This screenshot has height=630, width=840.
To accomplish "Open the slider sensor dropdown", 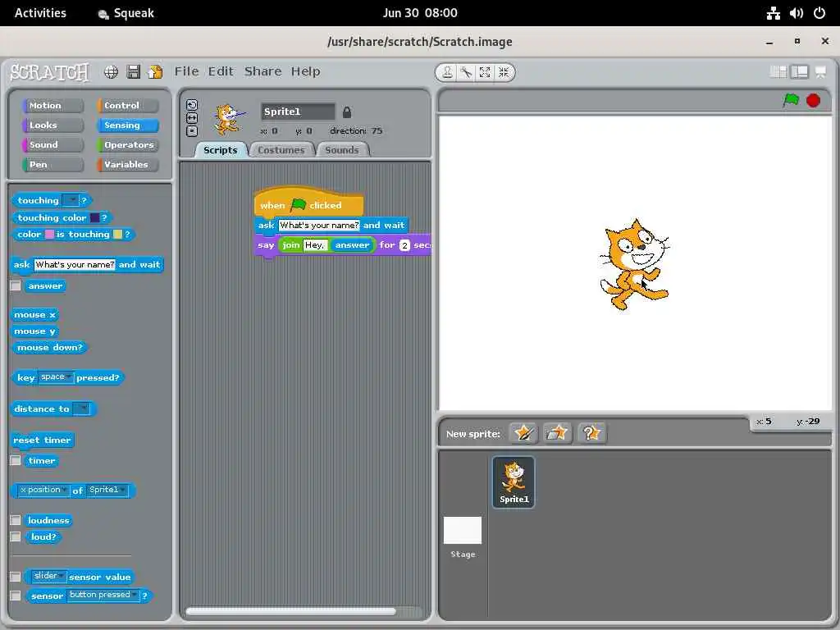I will [x=49, y=576].
